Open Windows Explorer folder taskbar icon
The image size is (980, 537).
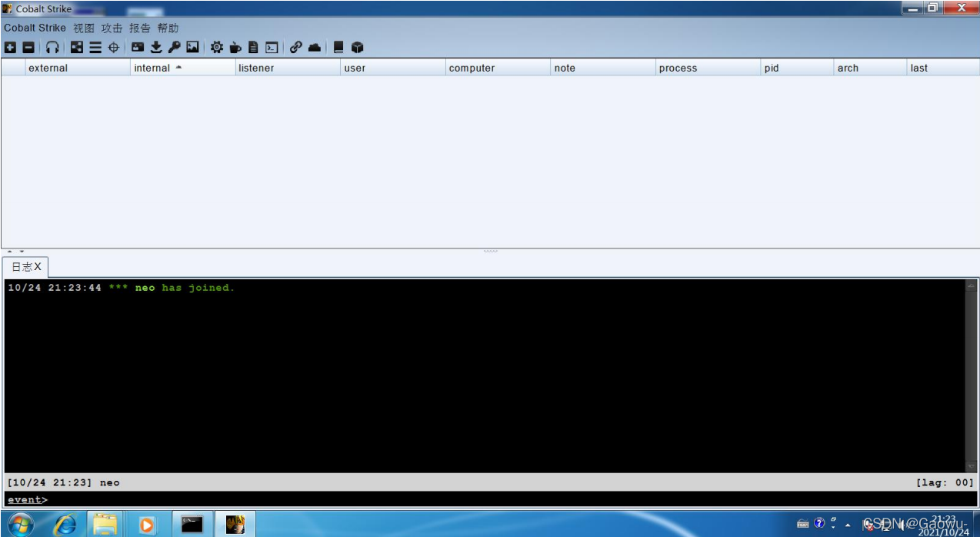pos(105,524)
